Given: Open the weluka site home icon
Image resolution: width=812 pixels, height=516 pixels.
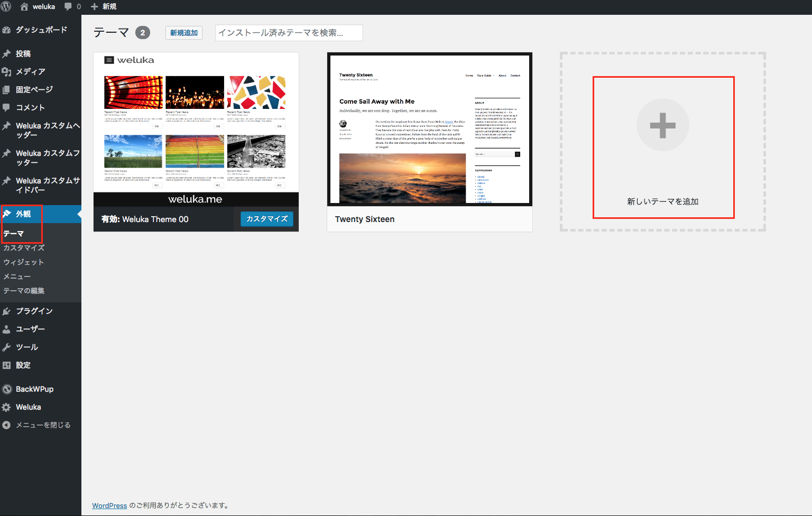Looking at the screenshot, I should [x=24, y=6].
